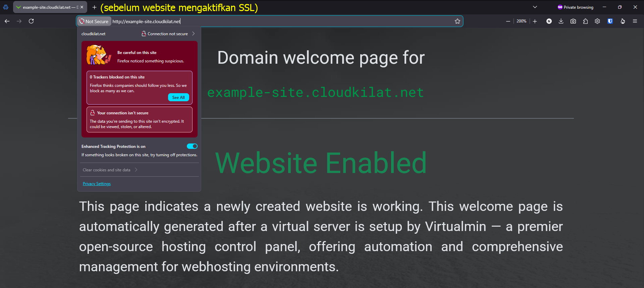Reset zoom from the 200% indicator
This screenshot has width=644, height=288.
point(521,21)
